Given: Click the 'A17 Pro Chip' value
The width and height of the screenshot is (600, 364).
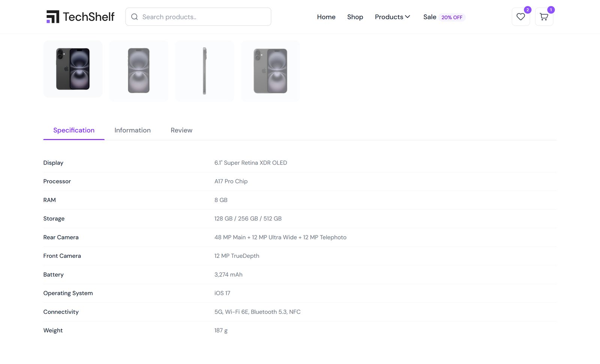Looking at the screenshot, I should (231, 181).
